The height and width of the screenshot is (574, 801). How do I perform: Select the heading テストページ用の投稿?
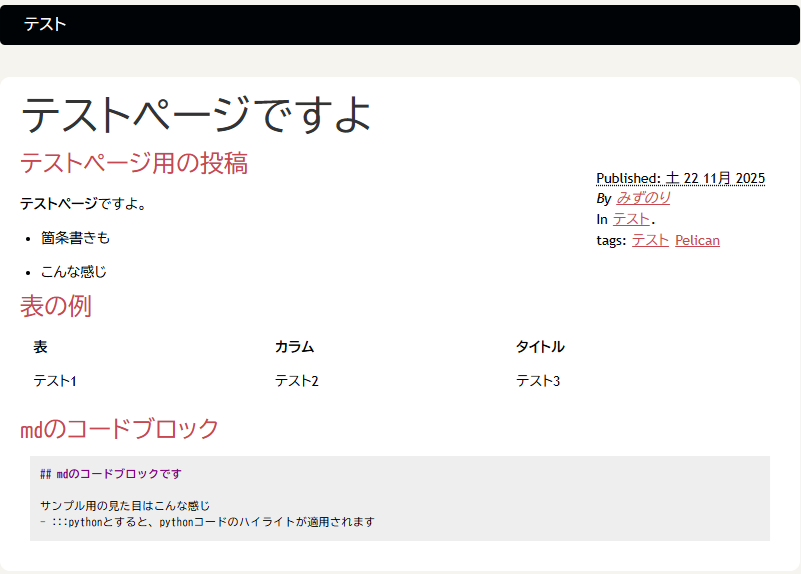pyautogui.click(x=134, y=163)
